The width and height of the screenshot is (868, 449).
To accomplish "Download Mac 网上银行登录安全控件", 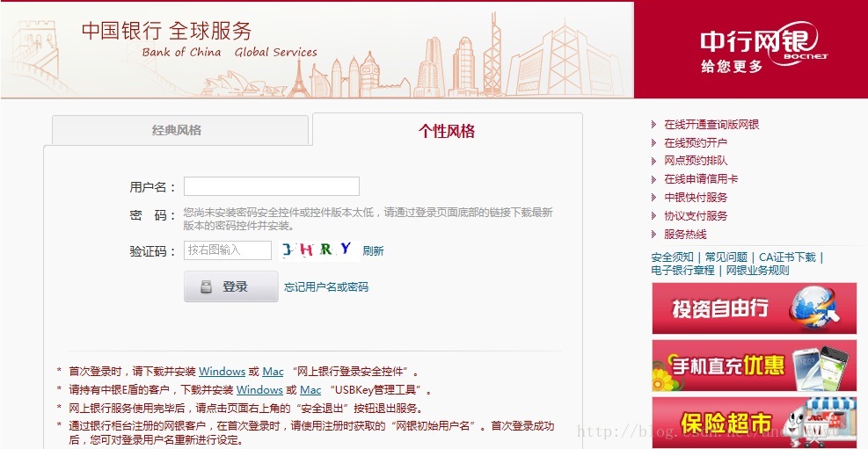I will click(273, 372).
